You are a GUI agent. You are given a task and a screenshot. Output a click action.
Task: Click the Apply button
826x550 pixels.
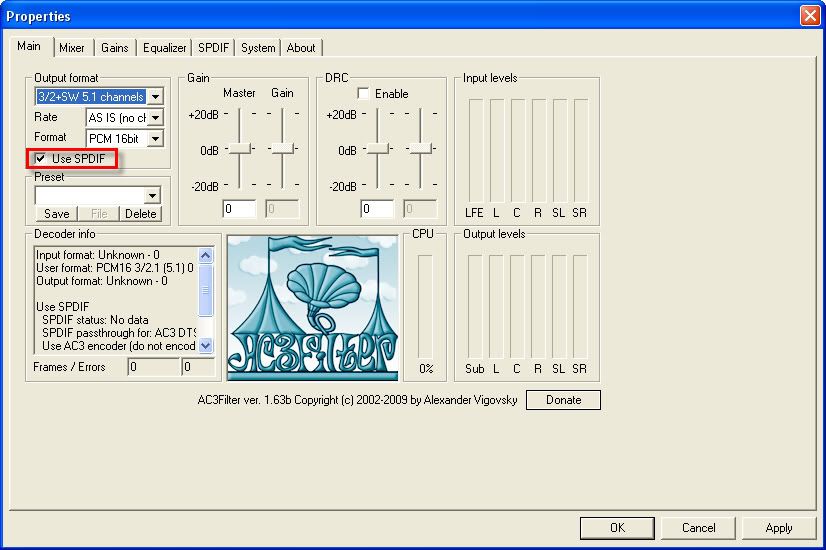click(779, 528)
